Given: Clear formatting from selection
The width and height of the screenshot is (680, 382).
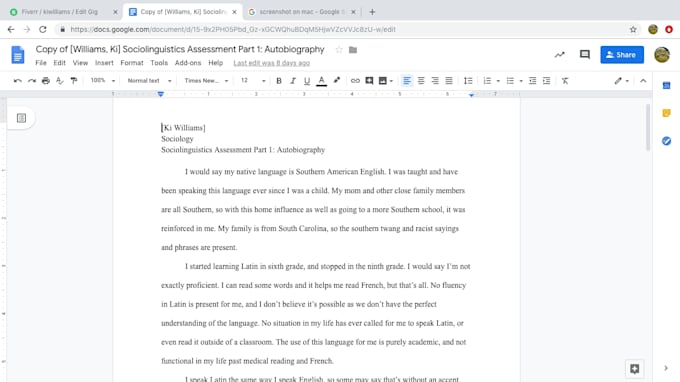Looking at the screenshot, I should 565,81.
